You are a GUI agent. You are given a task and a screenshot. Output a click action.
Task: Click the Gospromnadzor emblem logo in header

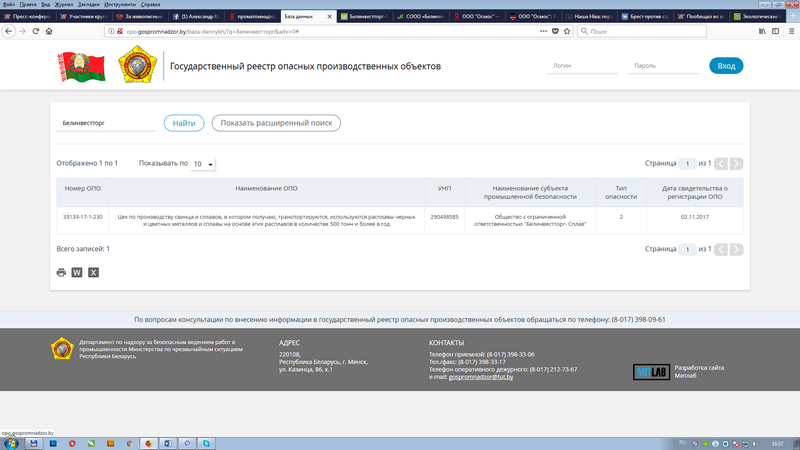(x=136, y=67)
